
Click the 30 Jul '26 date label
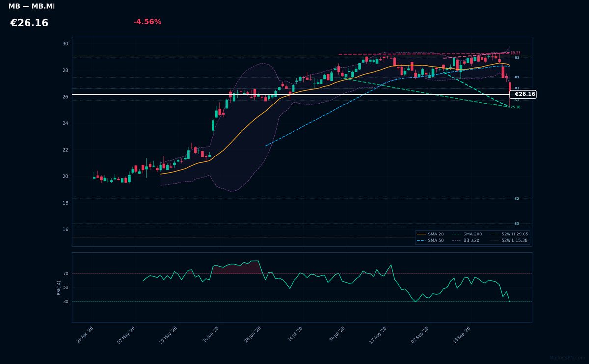pyautogui.click(x=336, y=335)
